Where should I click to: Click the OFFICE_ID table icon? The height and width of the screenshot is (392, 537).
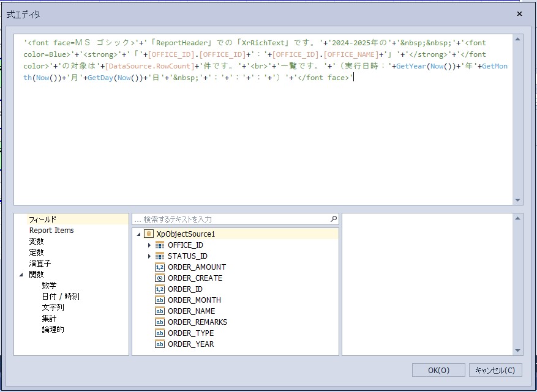click(160, 245)
